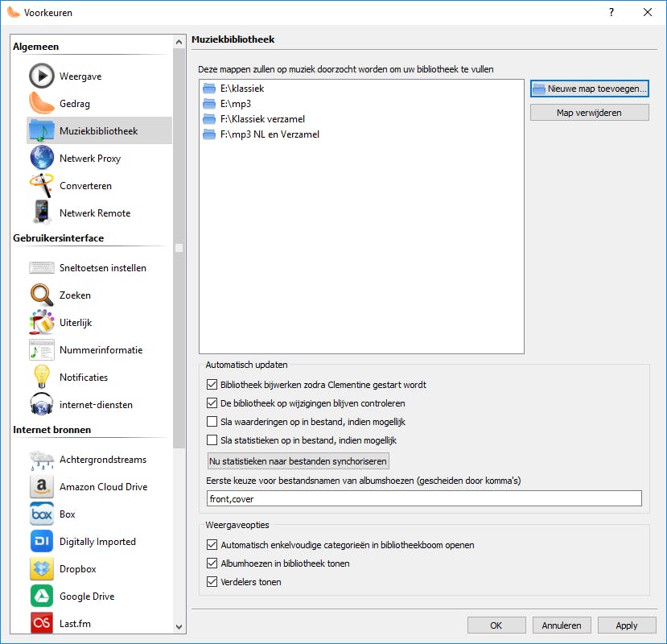Screen dimensions: 667x644
Task: Open the Sneltoetsen instellen page
Action: tap(100, 267)
